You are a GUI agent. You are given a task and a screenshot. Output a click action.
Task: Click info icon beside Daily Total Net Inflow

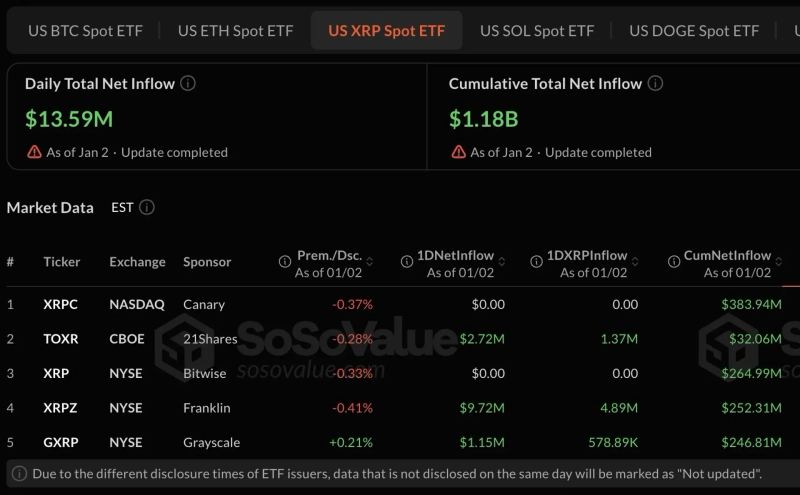tap(188, 84)
